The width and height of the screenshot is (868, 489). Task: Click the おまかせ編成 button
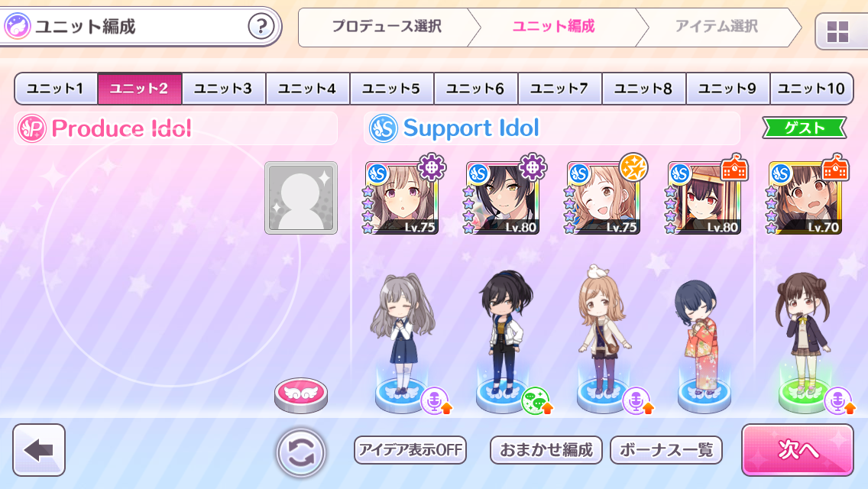click(x=546, y=450)
